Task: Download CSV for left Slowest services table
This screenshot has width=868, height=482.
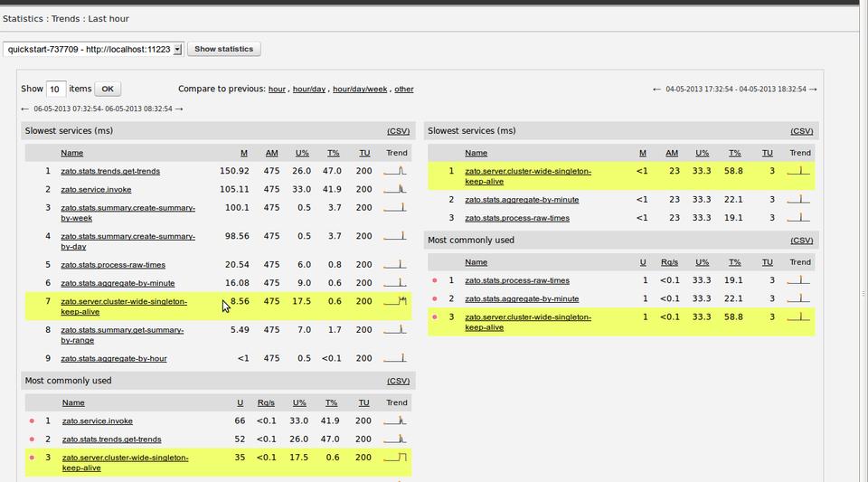Action: (398, 131)
